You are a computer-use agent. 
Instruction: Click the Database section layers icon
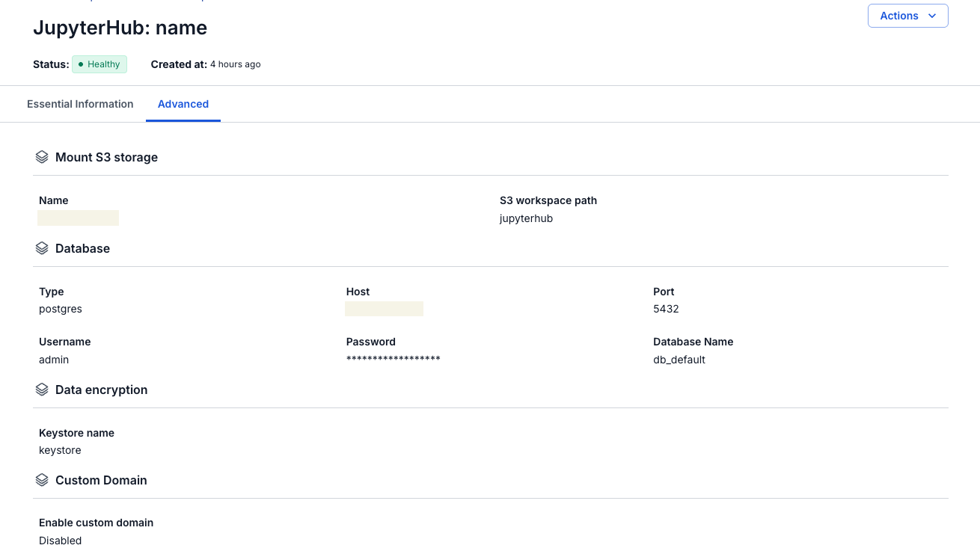[42, 248]
